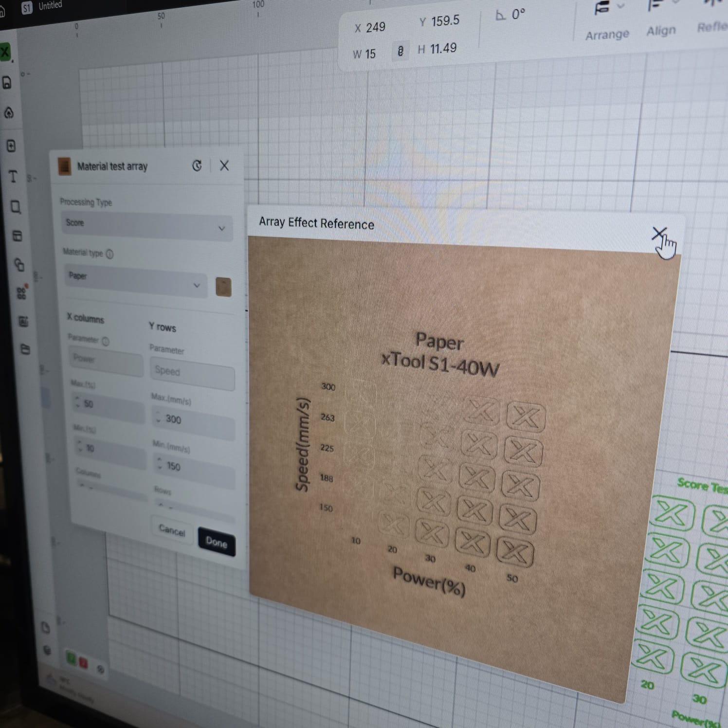
Task: Open the Material type dropdown showing Paper
Action: click(x=135, y=282)
